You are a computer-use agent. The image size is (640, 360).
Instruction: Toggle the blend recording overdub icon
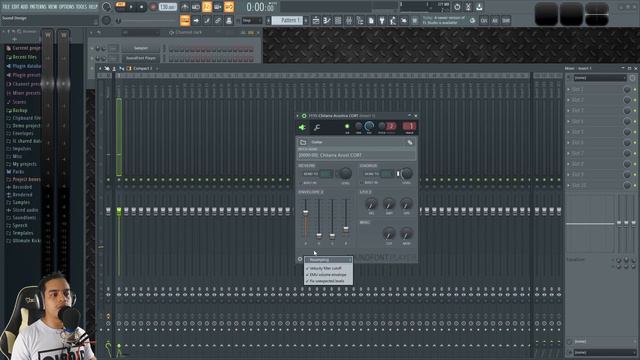click(x=218, y=7)
